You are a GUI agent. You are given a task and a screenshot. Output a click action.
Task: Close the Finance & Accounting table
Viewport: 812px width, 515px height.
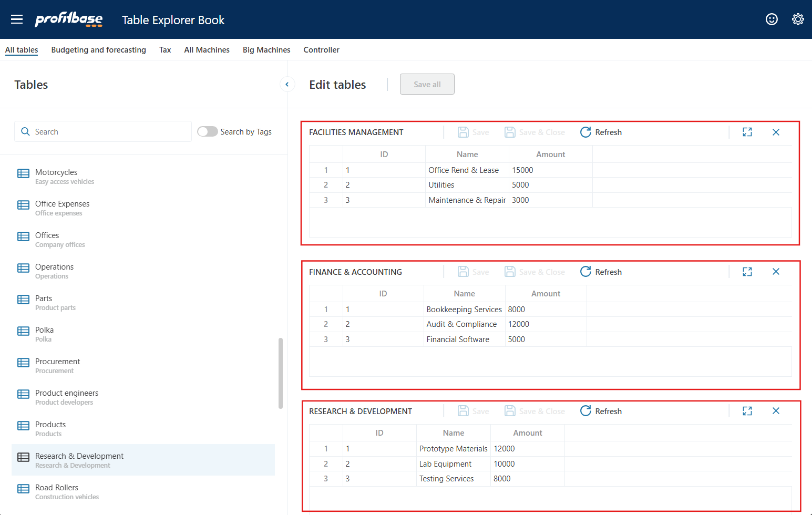click(776, 272)
